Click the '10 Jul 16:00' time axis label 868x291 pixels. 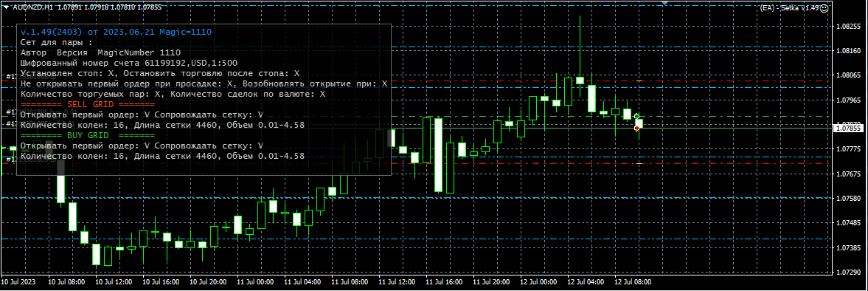(161, 282)
